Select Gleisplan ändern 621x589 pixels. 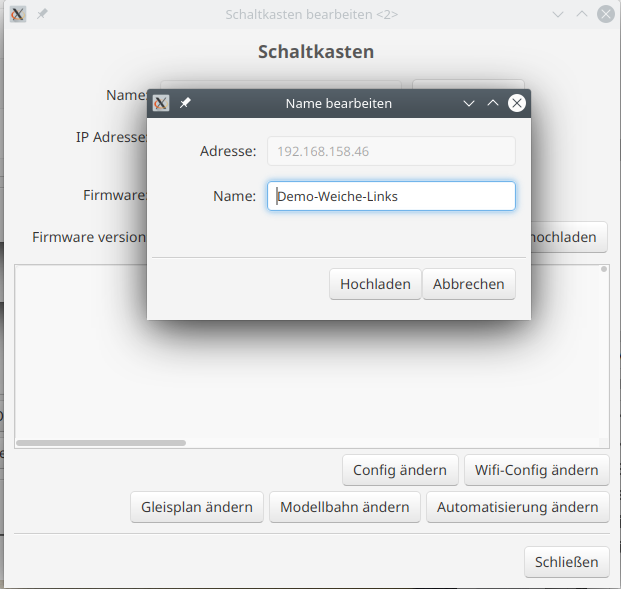197,507
